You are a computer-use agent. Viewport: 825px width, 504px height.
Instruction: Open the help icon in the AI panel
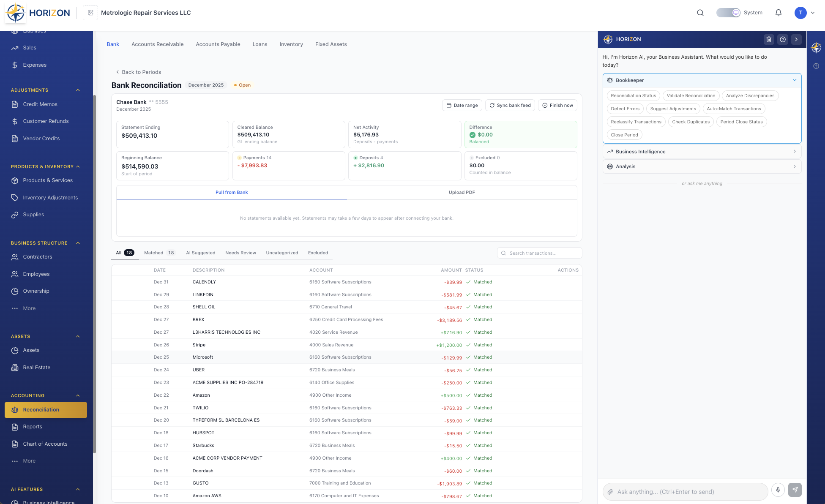click(x=783, y=39)
